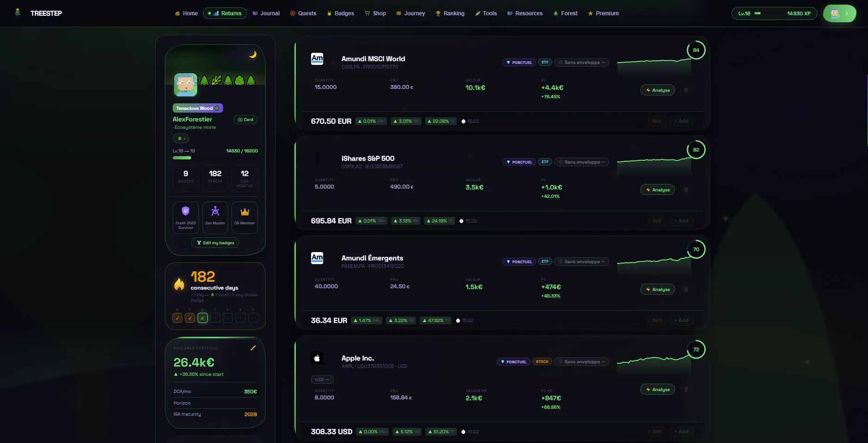Screen dimensions: 868x443
Task: Toggle Sunday streak checkbox
Action: (253, 318)
